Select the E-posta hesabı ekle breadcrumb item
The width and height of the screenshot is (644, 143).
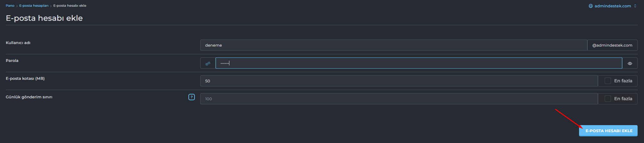pos(70,6)
